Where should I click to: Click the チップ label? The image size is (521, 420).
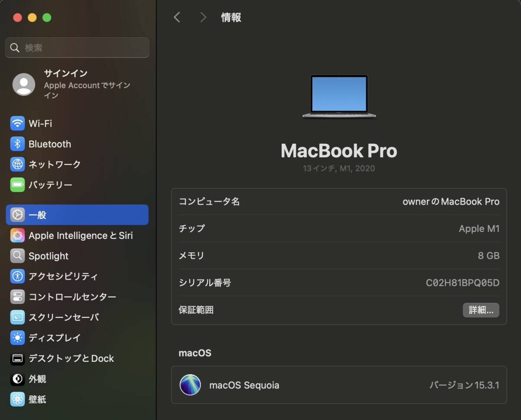click(x=192, y=228)
